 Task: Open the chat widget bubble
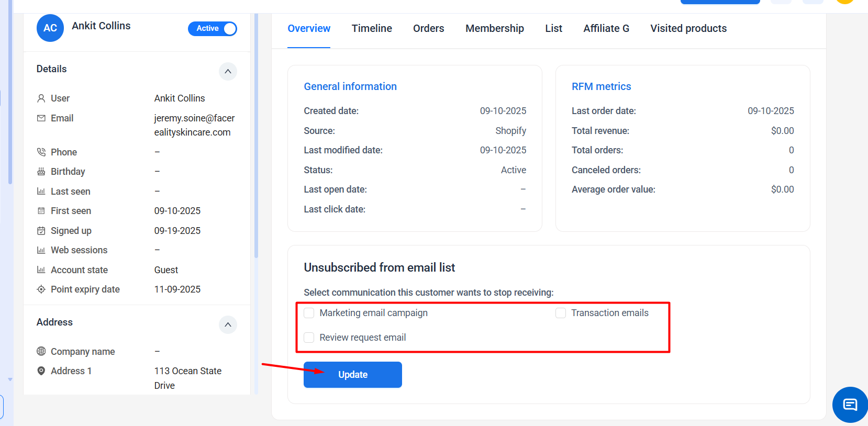(850, 405)
